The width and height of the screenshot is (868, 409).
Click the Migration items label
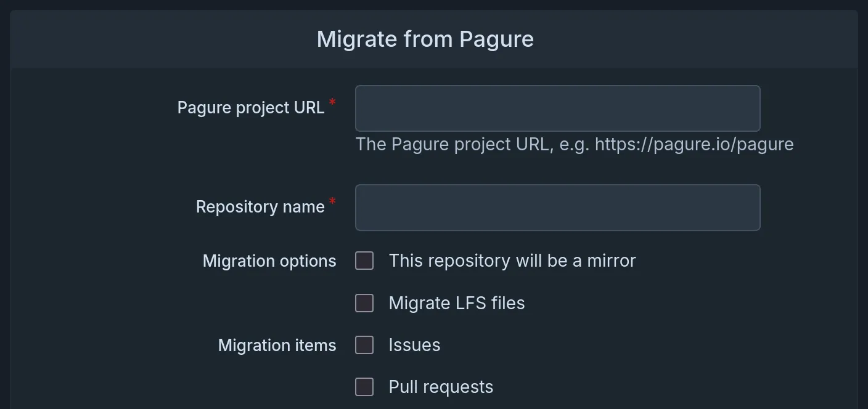(277, 345)
